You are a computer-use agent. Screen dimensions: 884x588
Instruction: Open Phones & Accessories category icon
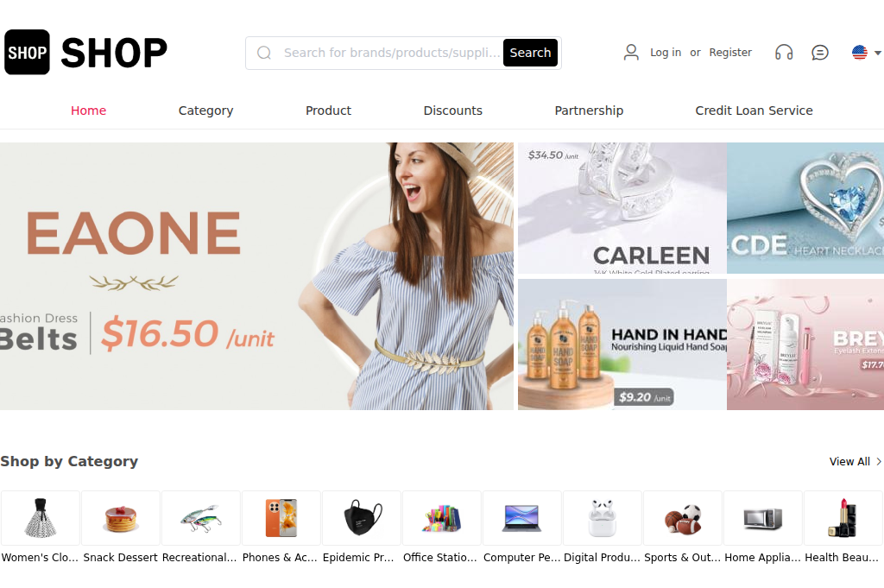point(281,517)
